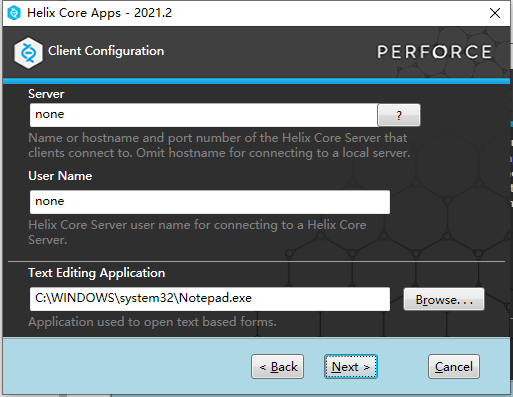Screen dimensions: 513x397
Task: Click the Text Editing Application label
Action: (x=97, y=273)
